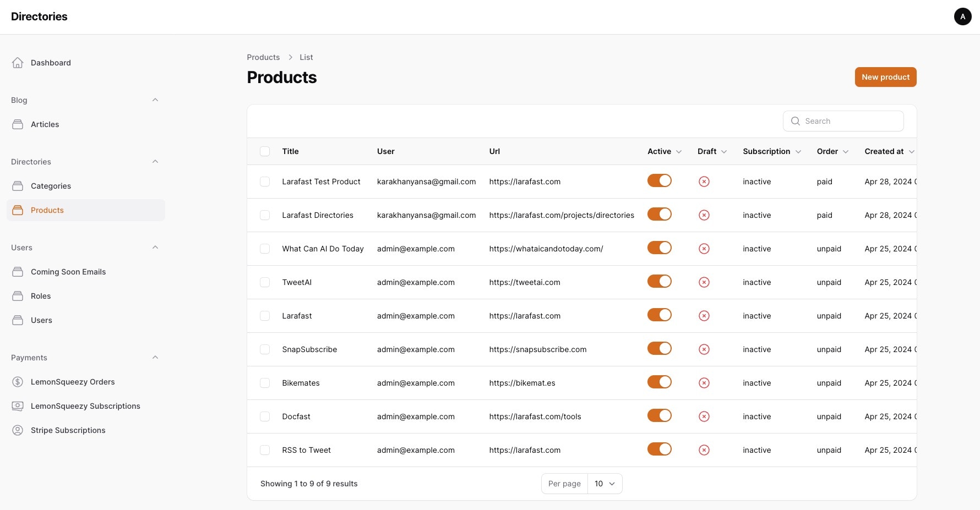This screenshot has height=510, width=980.
Task: Click the Products breadcrumb link
Action: point(263,57)
